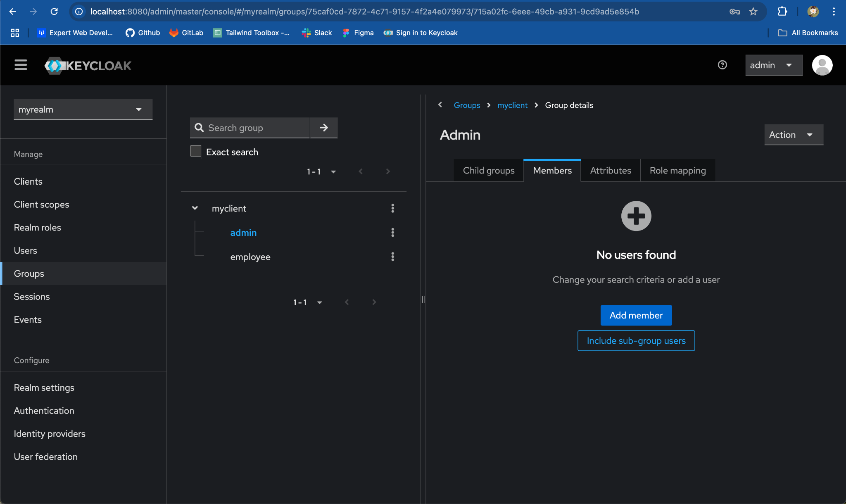Click the search group arrow button
This screenshot has height=504, width=846.
click(x=324, y=128)
